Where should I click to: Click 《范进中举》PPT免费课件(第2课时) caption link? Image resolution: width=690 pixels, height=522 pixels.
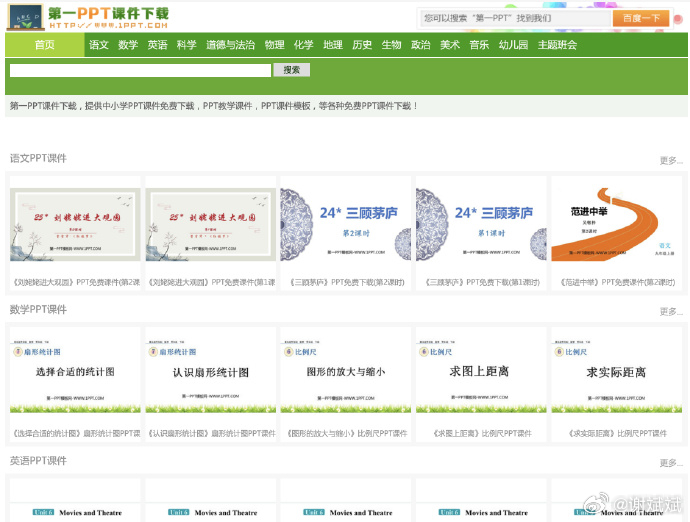(617, 282)
